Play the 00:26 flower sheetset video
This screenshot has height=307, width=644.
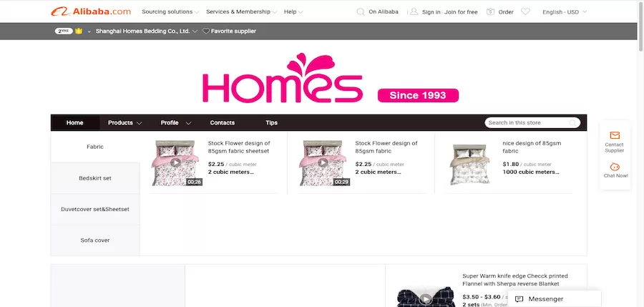click(x=175, y=162)
